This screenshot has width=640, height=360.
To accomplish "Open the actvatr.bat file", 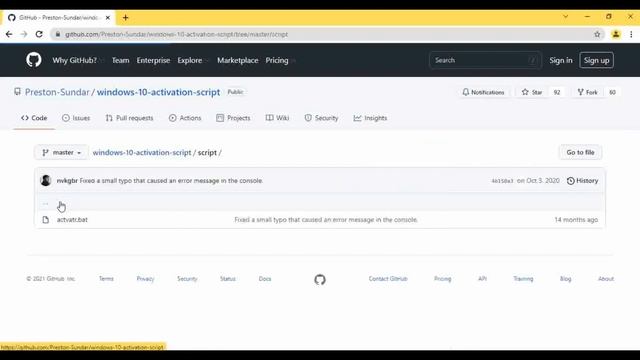I will pyautogui.click(x=72, y=220).
